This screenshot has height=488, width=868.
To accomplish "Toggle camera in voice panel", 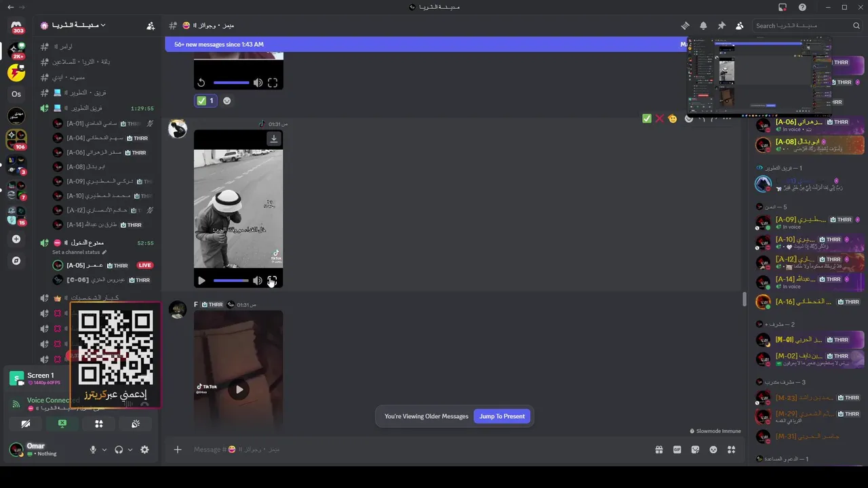I will 26,424.
